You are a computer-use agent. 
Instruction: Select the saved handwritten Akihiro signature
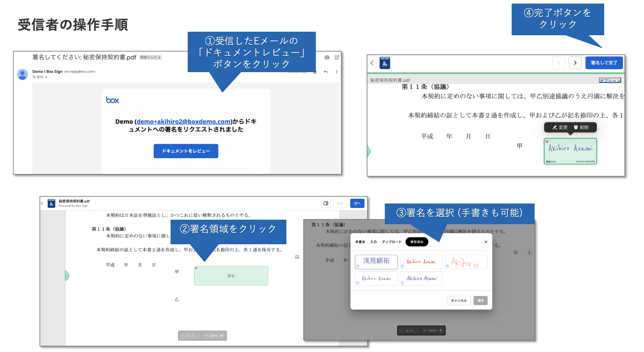(466, 262)
